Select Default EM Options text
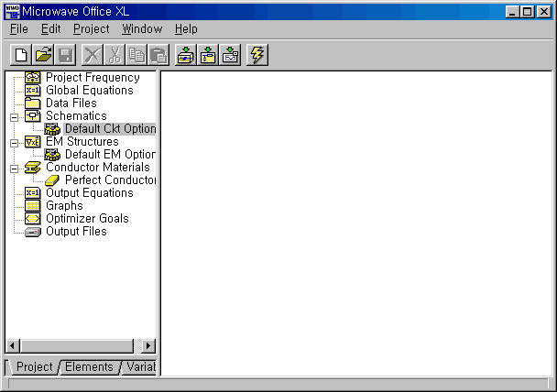The width and height of the screenshot is (557, 392). coord(110,155)
